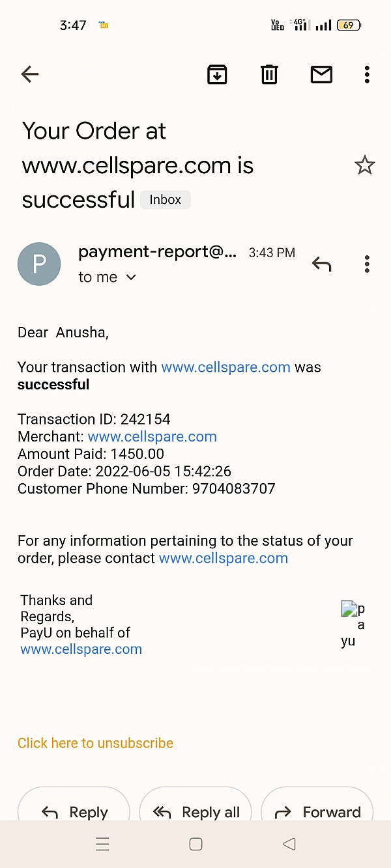Tap the Android home navigation button
This screenshot has height=868, width=391.
[x=195, y=845]
